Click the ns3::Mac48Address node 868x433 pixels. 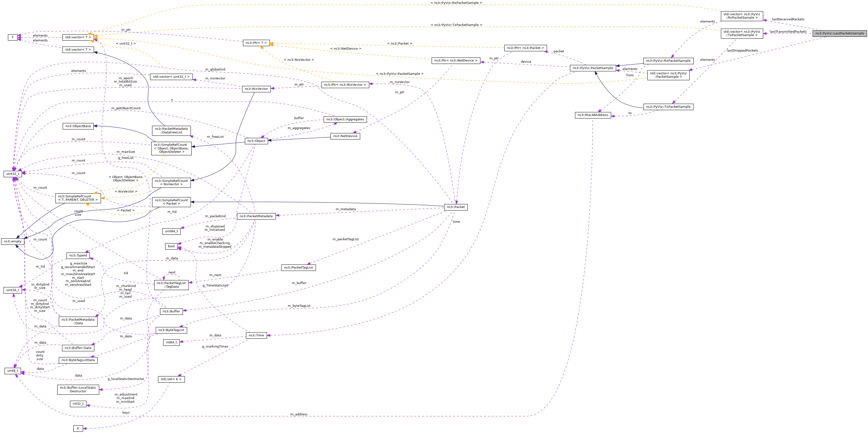(593, 115)
